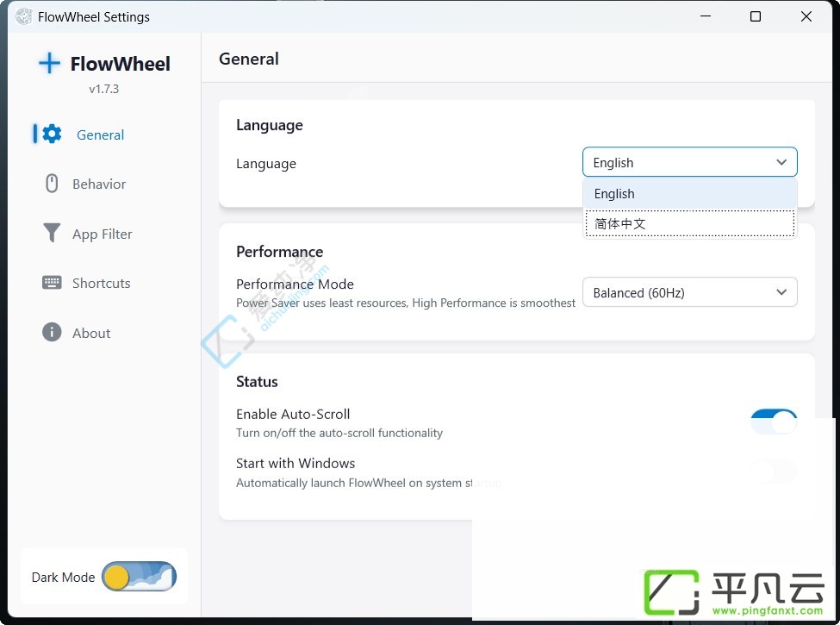
Task: Click the Enable Auto-Scroll label
Action: coord(293,414)
